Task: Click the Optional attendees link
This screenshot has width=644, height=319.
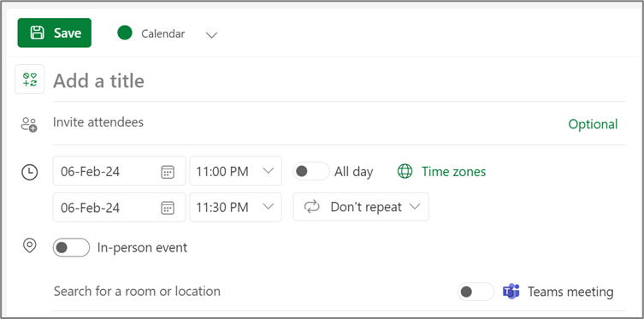Action: 593,124
